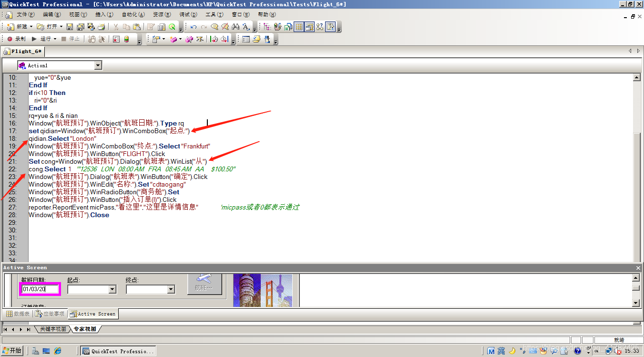
Task: Remove comment using the crossed bubble icon
Action: (x=225, y=27)
